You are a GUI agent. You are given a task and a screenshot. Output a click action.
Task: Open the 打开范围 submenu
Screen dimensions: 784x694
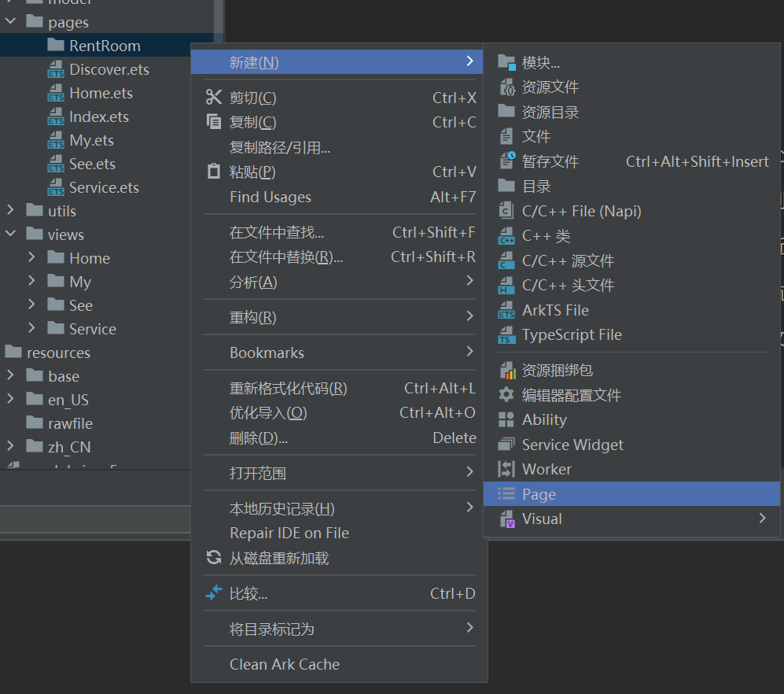[x=339, y=472]
